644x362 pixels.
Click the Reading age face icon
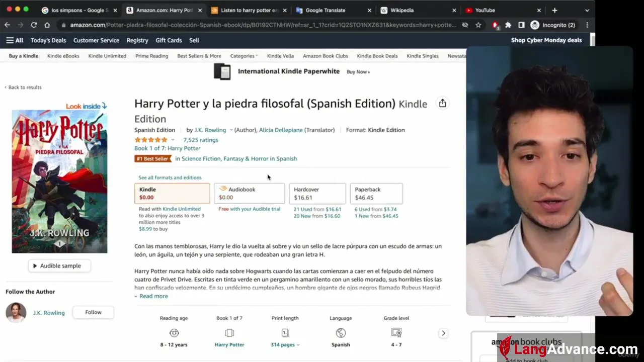[174, 333]
